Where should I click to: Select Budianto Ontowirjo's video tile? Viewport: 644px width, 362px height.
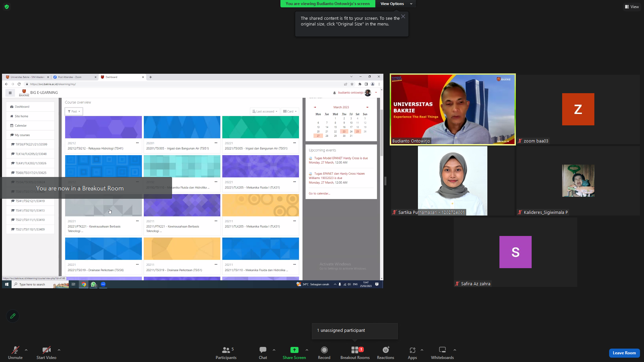pyautogui.click(x=452, y=109)
